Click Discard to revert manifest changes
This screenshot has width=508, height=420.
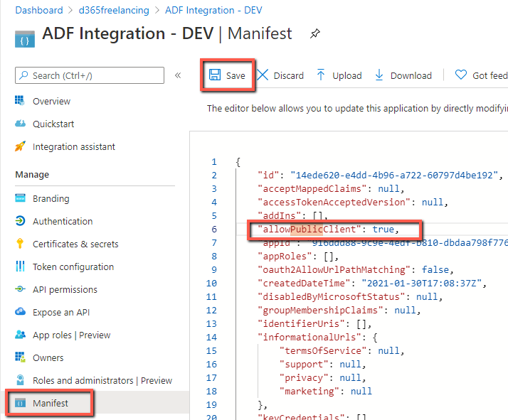[280, 75]
